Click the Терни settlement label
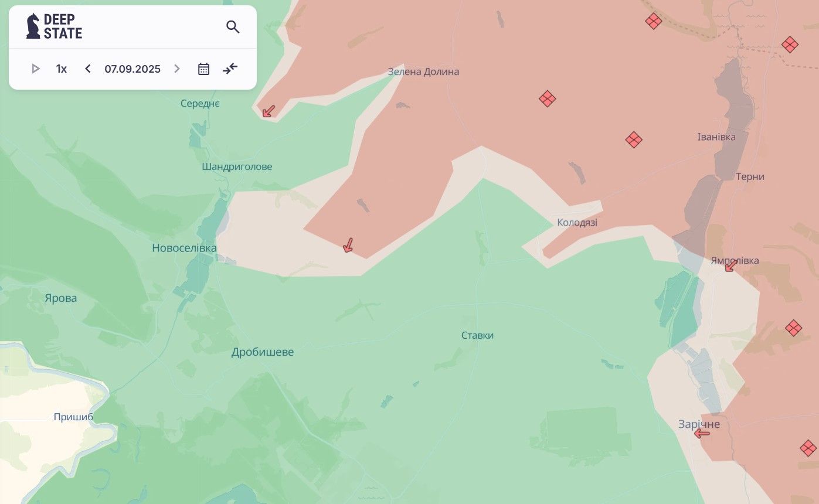The image size is (819, 504). [x=750, y=177]
